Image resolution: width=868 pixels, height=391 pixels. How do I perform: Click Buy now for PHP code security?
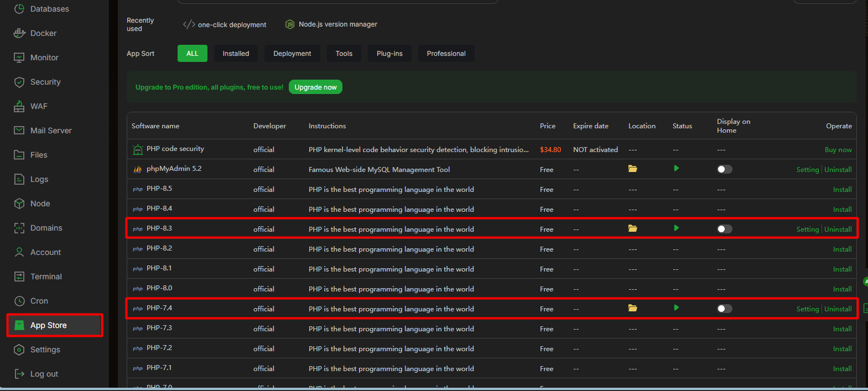click(838, 150)
